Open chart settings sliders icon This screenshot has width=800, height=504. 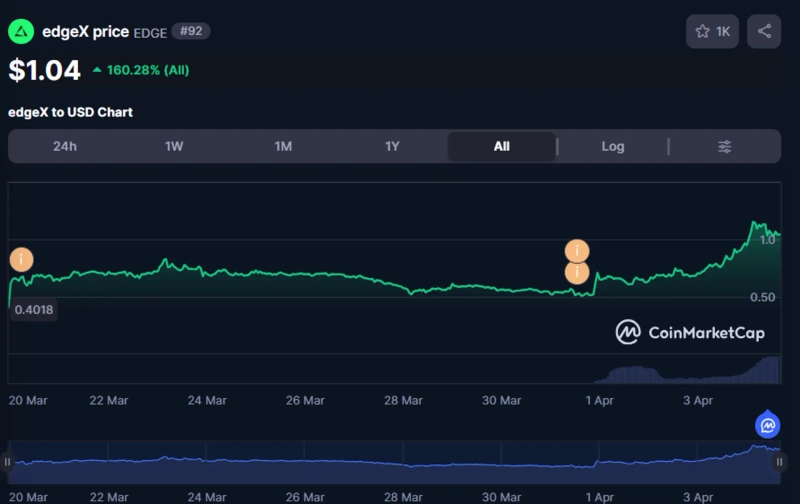click(x=725, y=147)
